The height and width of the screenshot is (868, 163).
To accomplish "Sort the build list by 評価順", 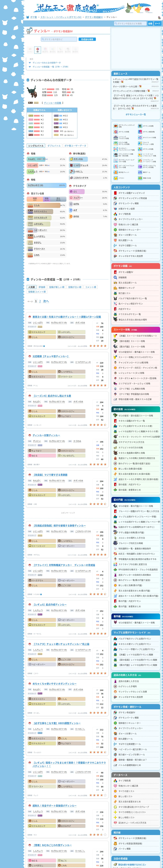I will [42, 287].
